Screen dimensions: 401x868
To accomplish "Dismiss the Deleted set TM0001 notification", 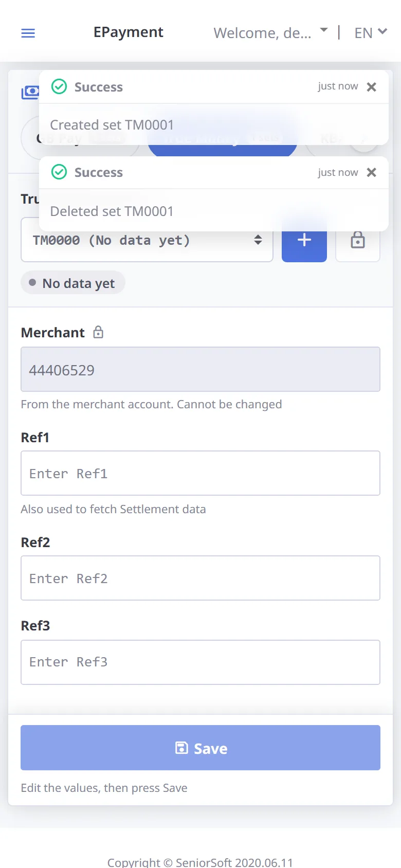I will click(x=372, y=172).
